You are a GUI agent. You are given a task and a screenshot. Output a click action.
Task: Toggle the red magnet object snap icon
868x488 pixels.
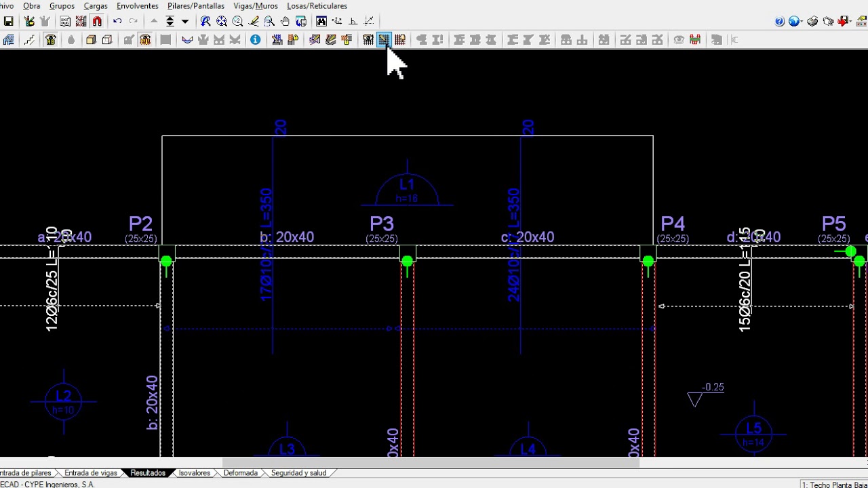tap(97, 22)
